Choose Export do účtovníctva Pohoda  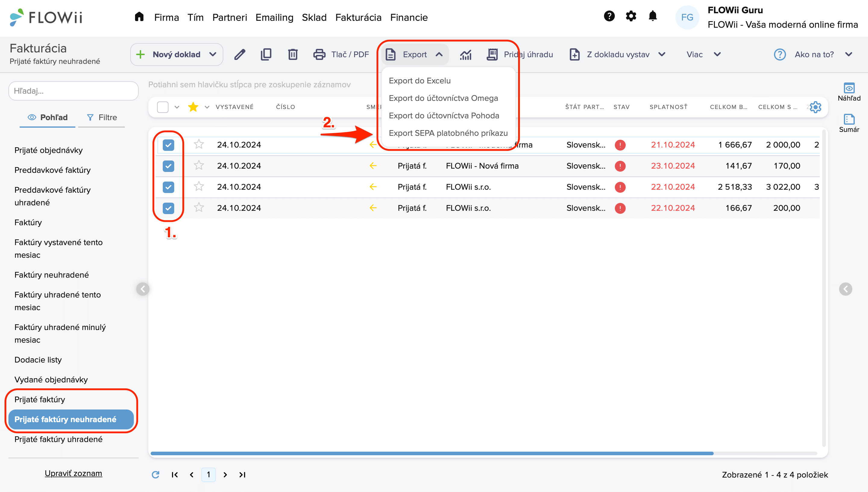(444, 116)
